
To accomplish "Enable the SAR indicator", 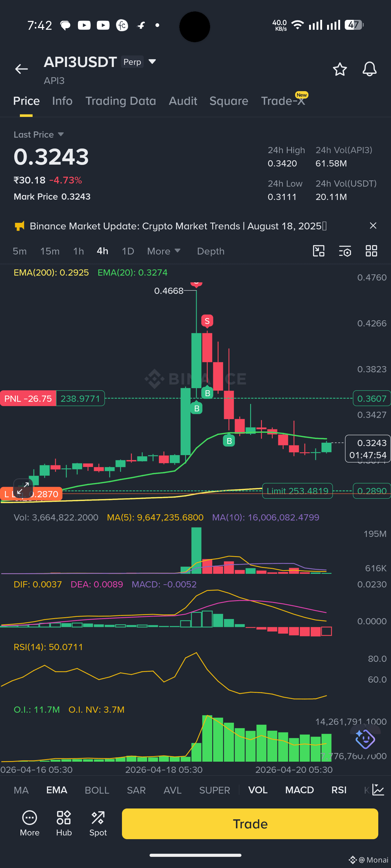I will click(136, 790).
